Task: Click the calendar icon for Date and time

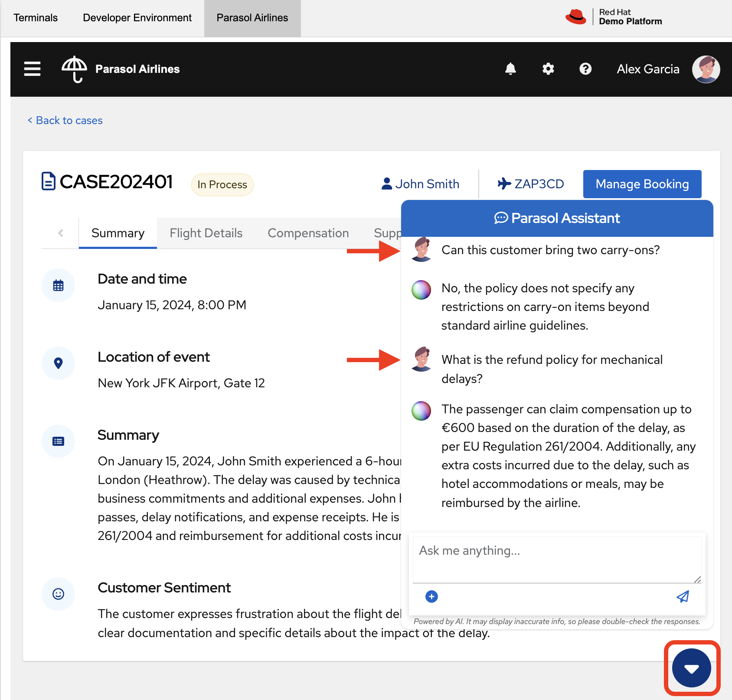Action: tap(58, 285)
